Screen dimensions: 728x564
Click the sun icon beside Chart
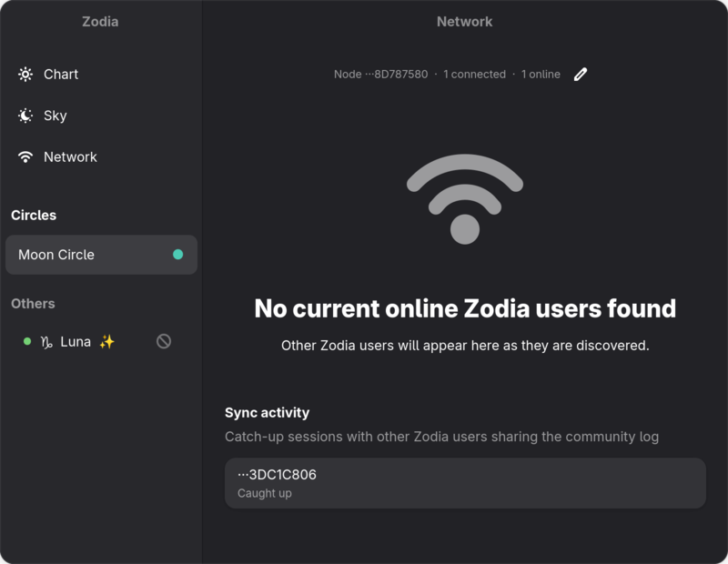pyautogui.click(x=25, y=75)
